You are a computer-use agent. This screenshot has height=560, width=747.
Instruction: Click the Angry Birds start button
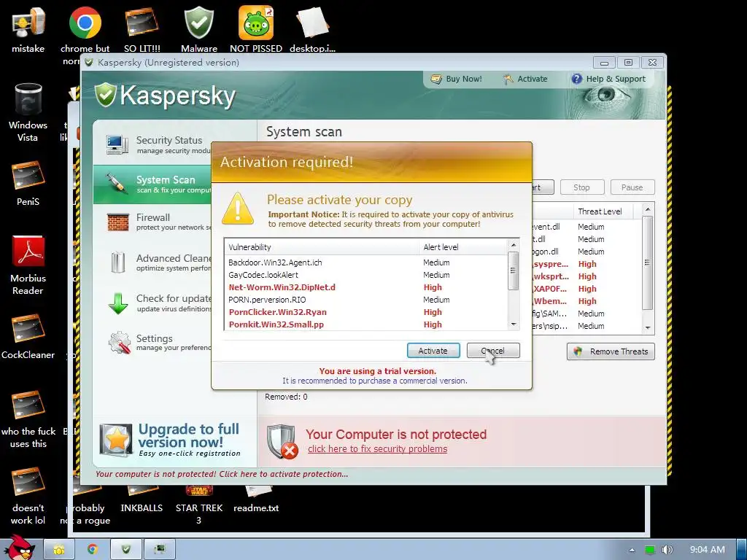(18, 547)
